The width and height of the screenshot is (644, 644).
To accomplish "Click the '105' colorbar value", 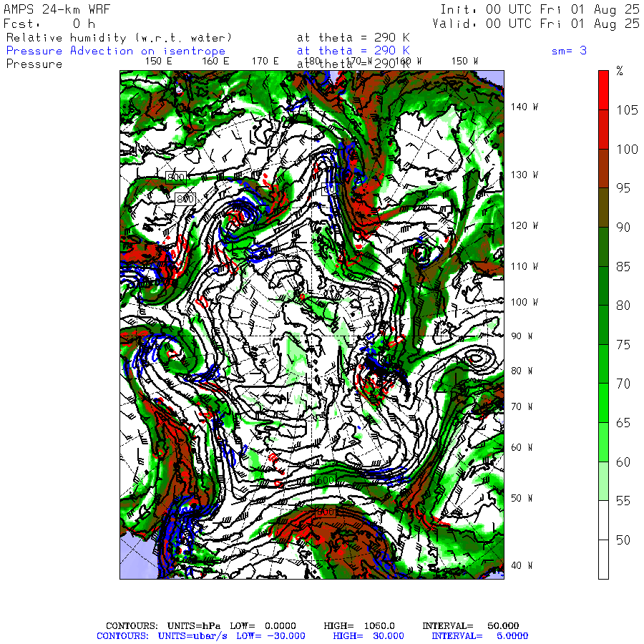I will pyautogui.click(x=627, y=110).
